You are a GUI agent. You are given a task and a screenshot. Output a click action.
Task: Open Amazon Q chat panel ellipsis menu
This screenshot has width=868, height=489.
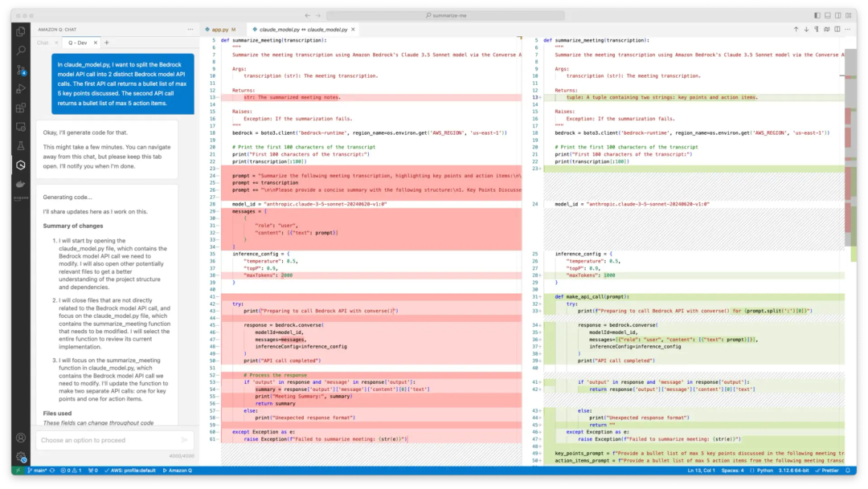(190, 30)
